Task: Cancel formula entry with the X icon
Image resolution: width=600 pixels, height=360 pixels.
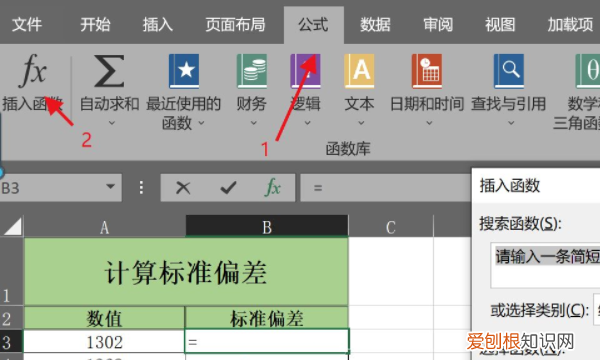Action: click(x=183, y=188)
